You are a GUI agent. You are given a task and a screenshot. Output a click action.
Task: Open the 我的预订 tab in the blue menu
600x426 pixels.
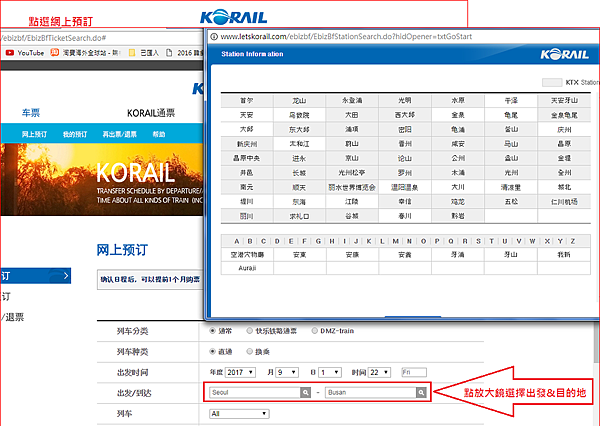(75, 134)
